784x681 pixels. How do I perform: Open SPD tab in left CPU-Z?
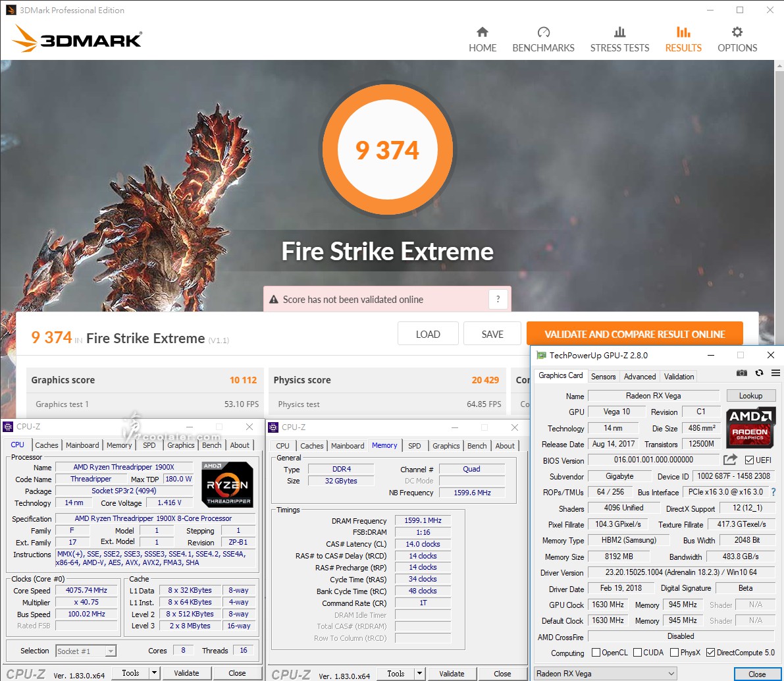point(149,445)
